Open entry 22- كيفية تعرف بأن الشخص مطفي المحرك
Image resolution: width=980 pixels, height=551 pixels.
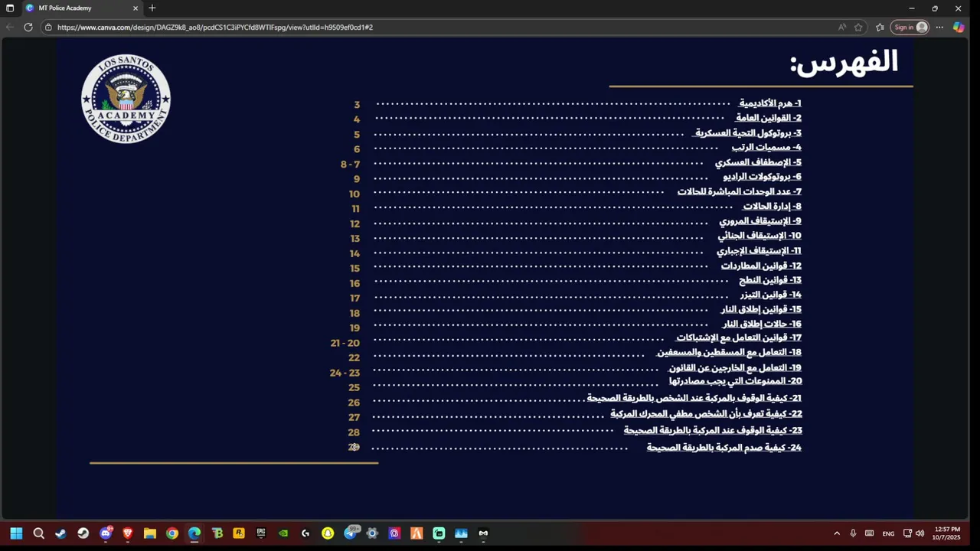(x=706, y=414)
